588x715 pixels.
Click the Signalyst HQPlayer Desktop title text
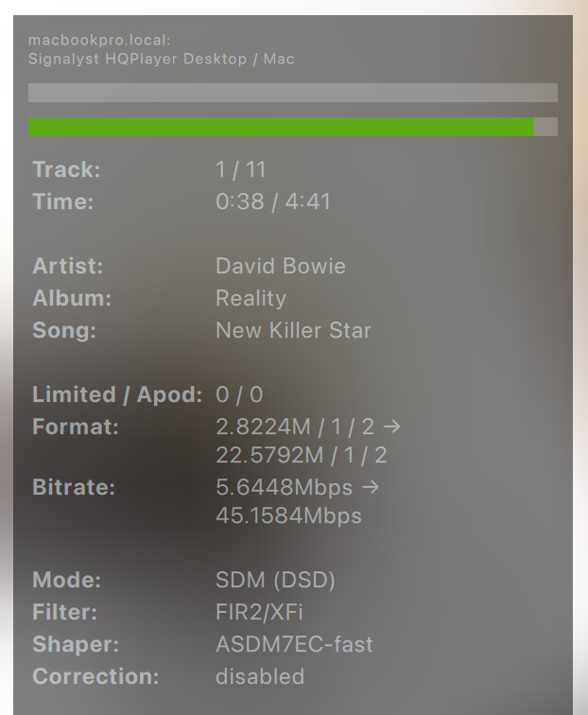pyautogui.click(x=161, y=59)
